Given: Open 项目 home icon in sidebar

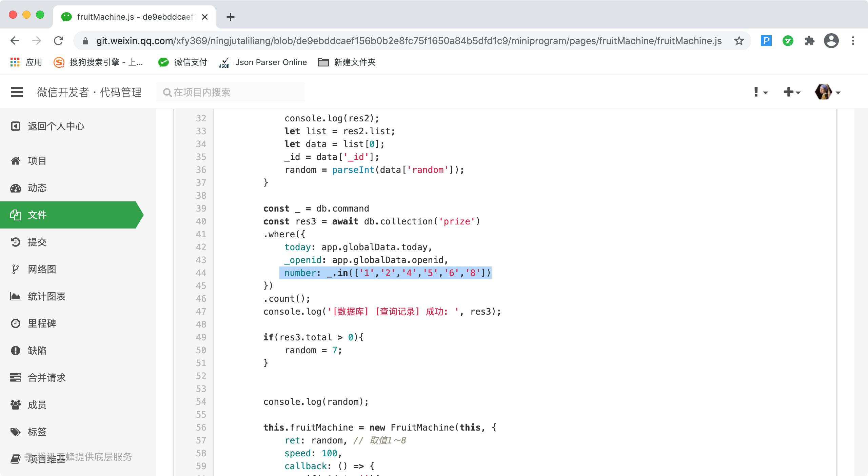Looking at the screenshot, I should [16, 161].
